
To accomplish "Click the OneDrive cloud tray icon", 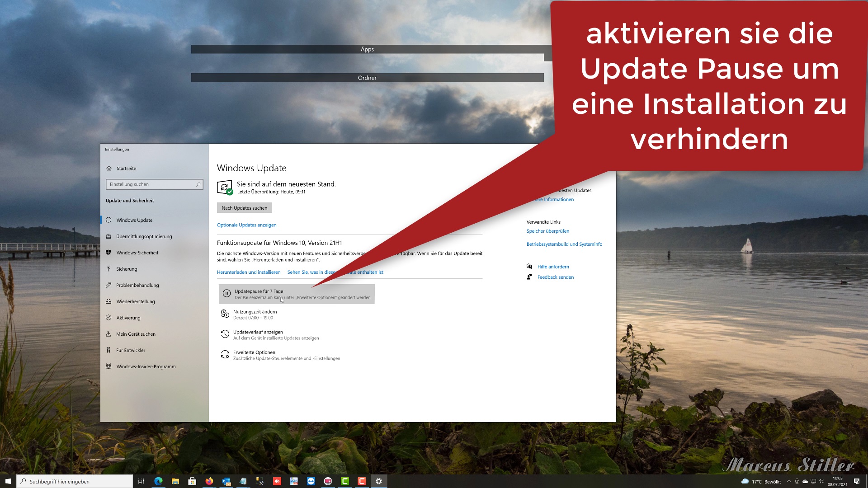I will tap(805, 481).
